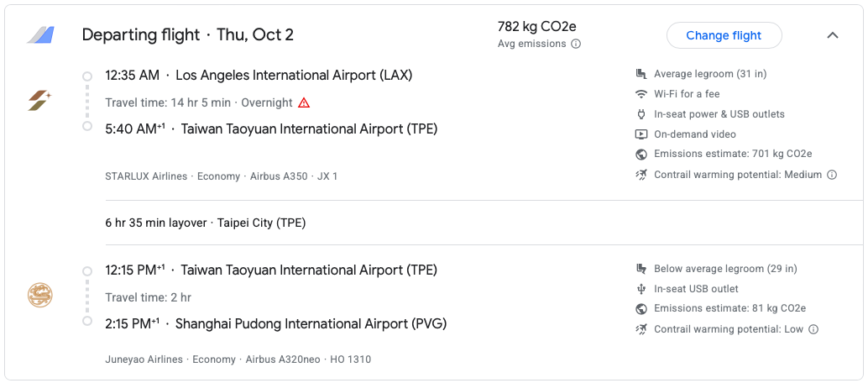
Task: Click the Juneyao Airlines logo icon
Action: (x=39, y=296)
